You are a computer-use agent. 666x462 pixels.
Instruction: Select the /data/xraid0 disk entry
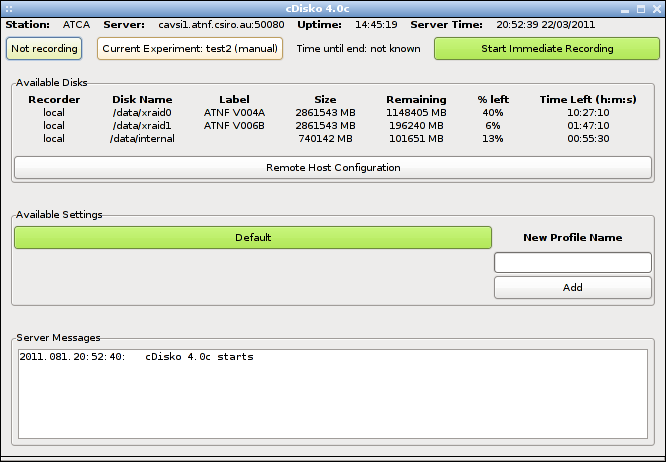tap(142, 113)
